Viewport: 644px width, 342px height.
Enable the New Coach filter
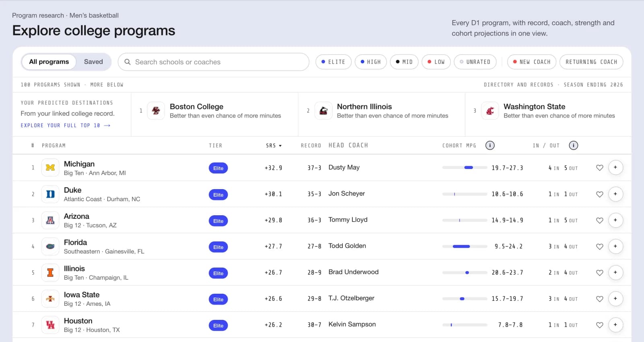pyautogui.click(x=532, y=62)
